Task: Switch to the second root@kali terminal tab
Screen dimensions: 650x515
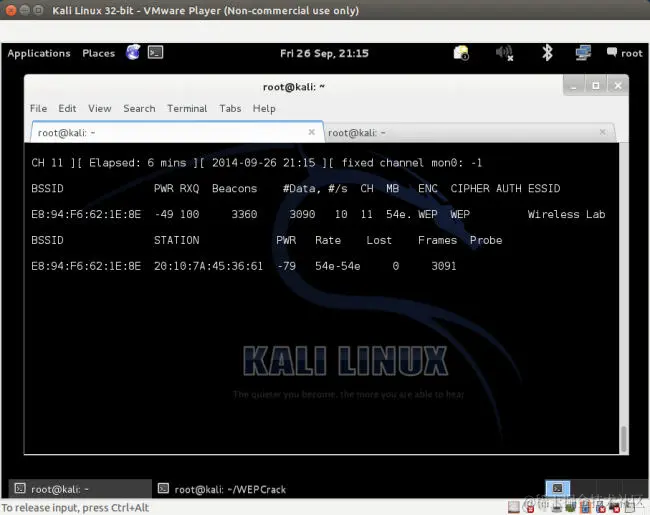Action: [469, 133]
